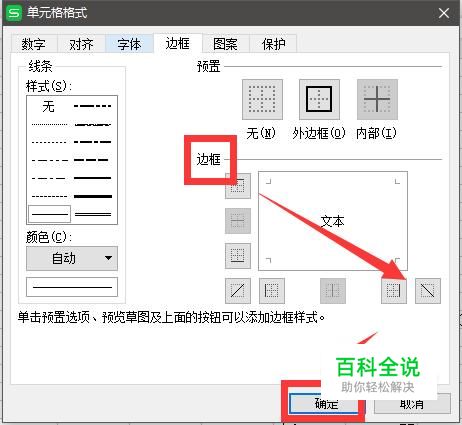Close the 单元格格式 dialog
462x425 pixels.
pyautogui.click(x=444, y=13)
